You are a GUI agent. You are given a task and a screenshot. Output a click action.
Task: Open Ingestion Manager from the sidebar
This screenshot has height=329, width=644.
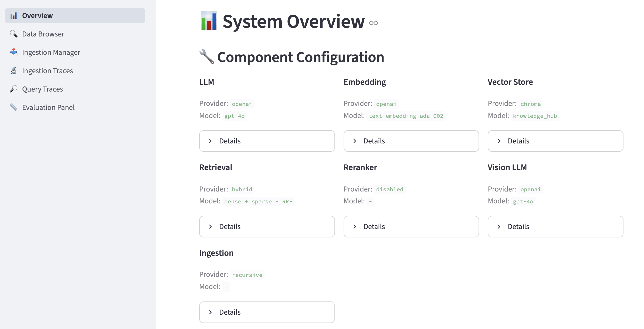pos(75,52)
